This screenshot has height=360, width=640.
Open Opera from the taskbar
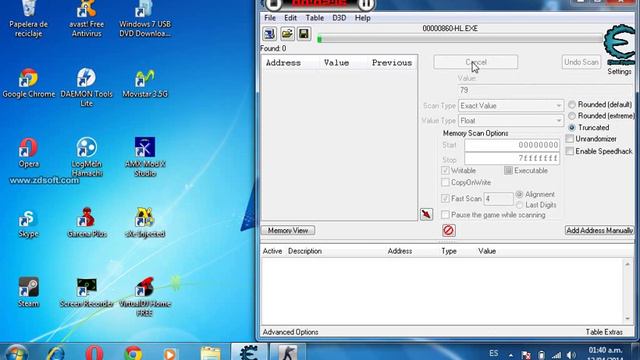94,353
